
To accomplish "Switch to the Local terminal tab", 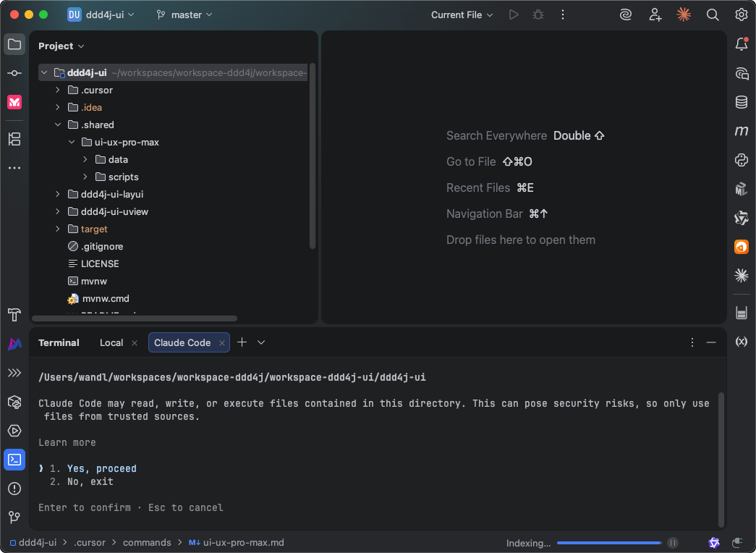I will pos(111,342).
